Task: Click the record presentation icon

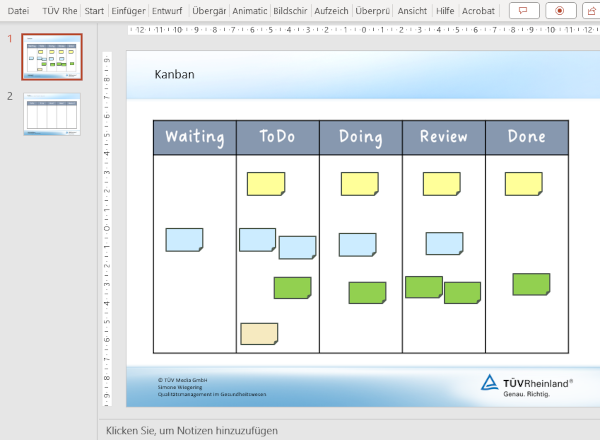Action: [559, 10]
